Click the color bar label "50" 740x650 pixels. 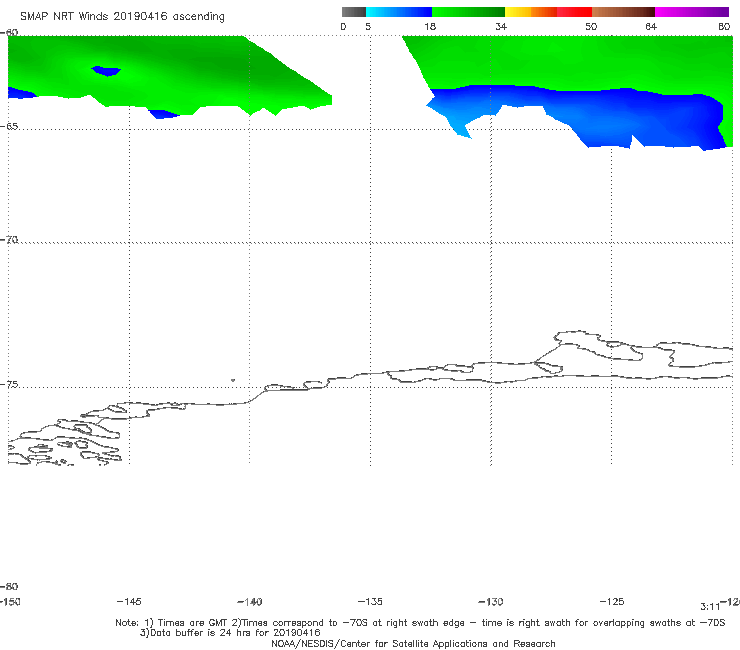click(x=591, y=27)
